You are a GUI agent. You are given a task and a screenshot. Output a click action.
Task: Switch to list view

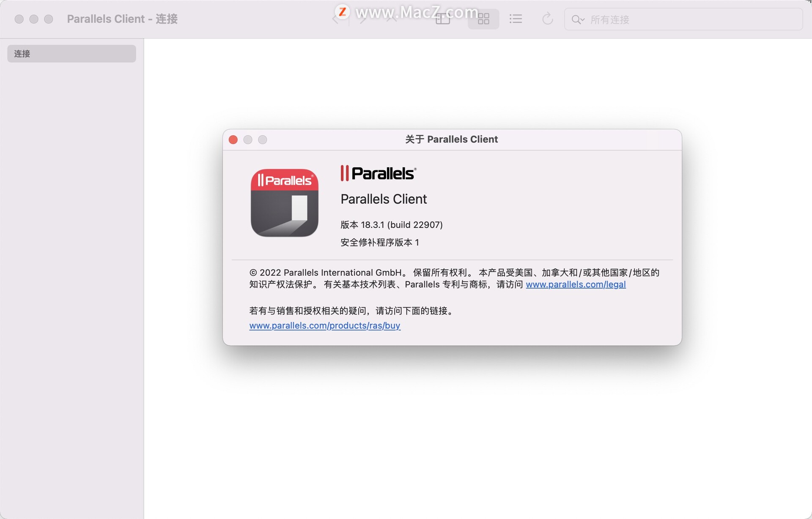click(x=516, y=19)
